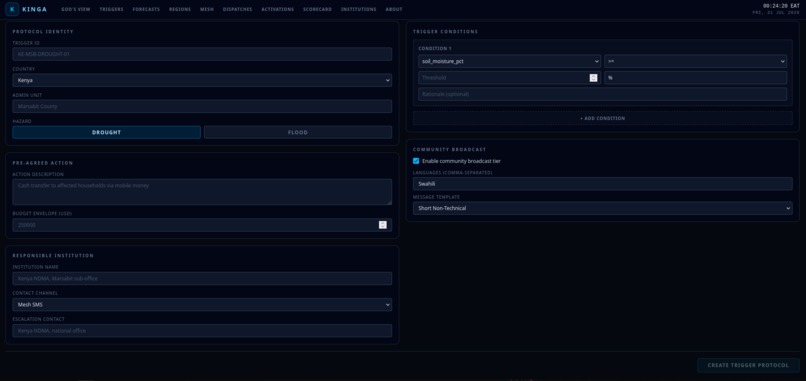806x381 pixels.
Task: Adjust the Budget Envelope stepper arrows
Action: [382, 225]
